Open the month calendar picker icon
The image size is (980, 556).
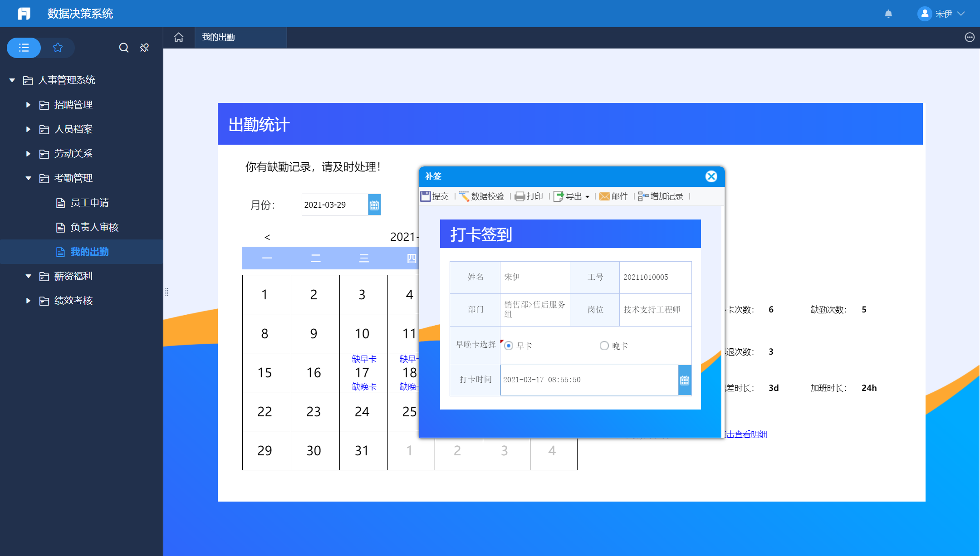(x=374, y=205)
